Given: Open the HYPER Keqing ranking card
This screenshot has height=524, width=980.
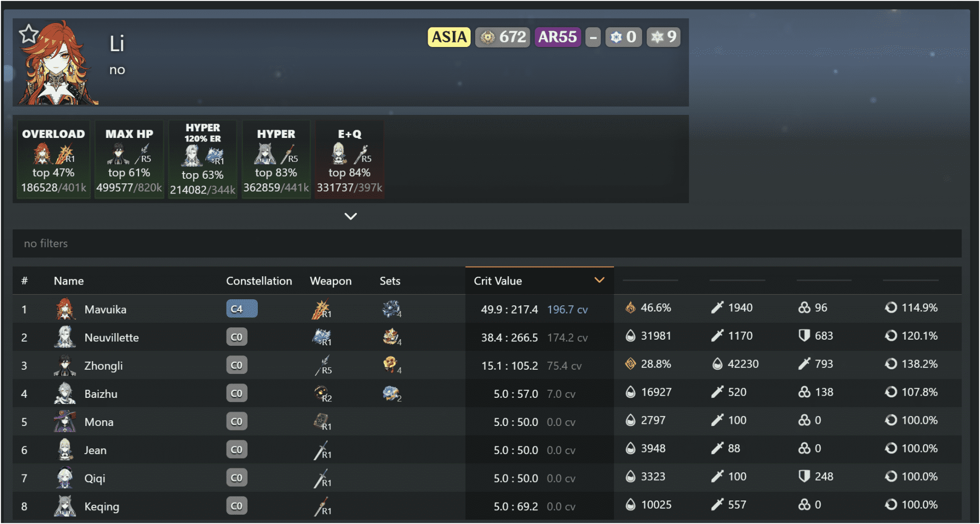Looking at the screenshot, I should click(276, 160).
